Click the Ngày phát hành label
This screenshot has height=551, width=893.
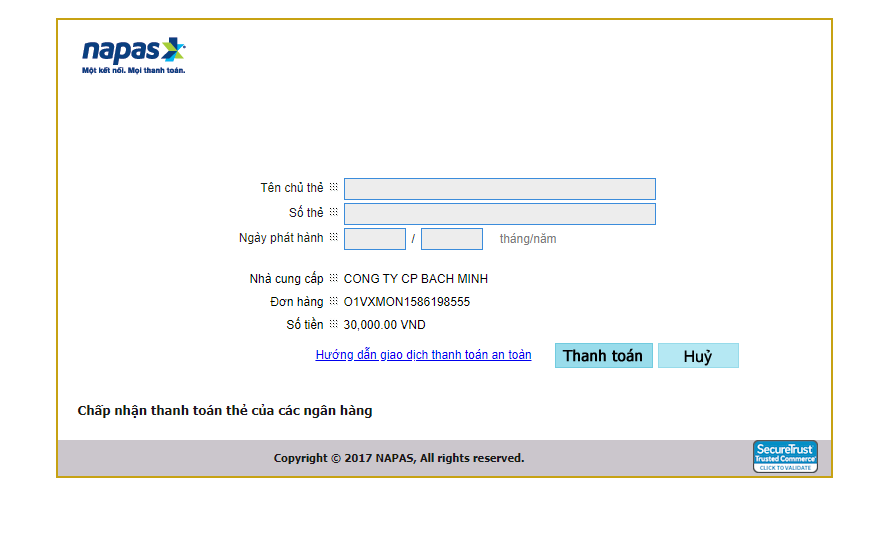[281, 238]
